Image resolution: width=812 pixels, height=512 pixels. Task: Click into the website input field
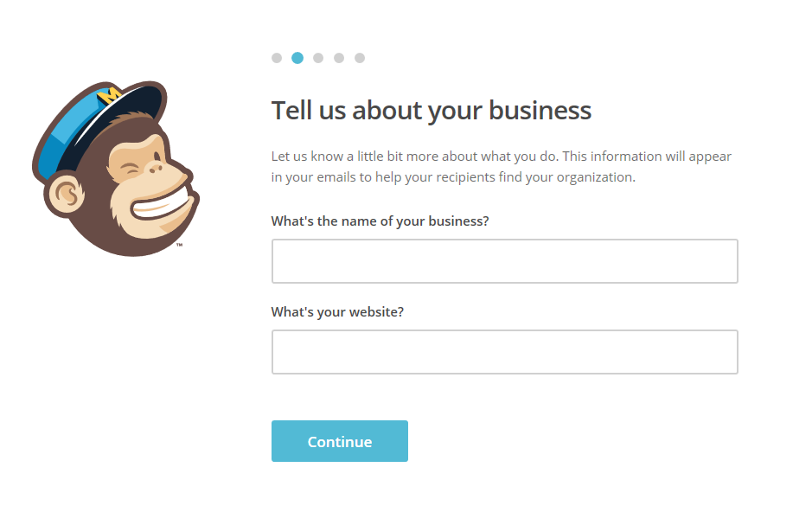(x=504, y=352)
